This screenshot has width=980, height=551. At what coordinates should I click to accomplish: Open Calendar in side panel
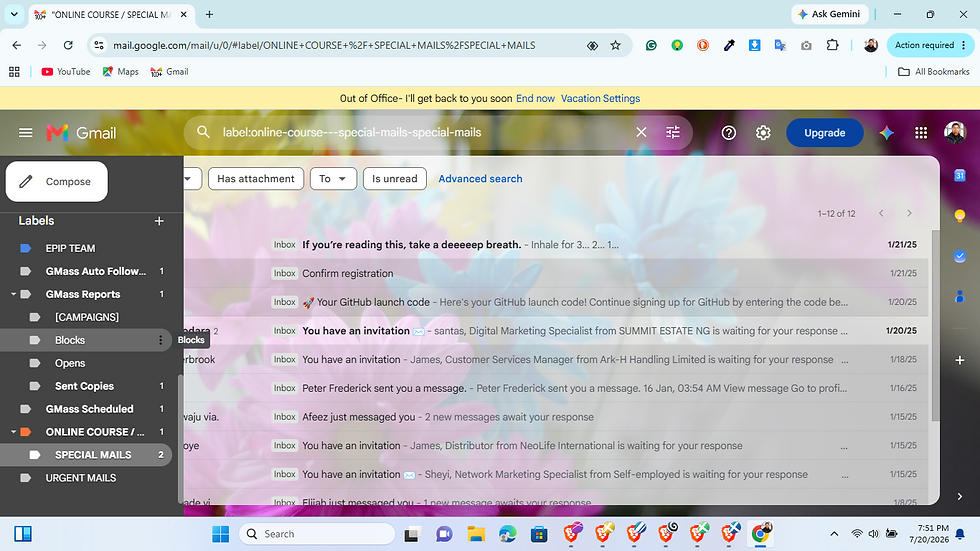[960, 176]
